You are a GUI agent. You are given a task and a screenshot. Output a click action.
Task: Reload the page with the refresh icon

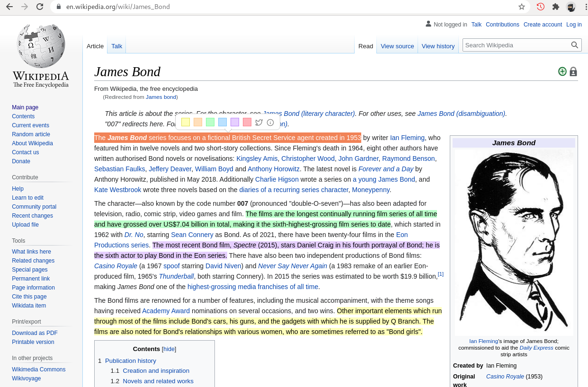tap(40, 7)
